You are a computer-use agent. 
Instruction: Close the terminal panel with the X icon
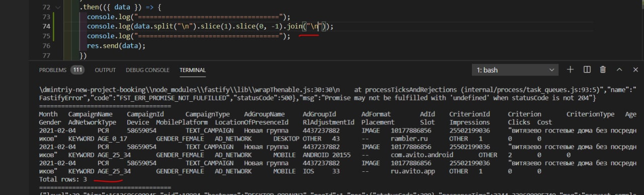pyautogui.click(x=635, y=70)
